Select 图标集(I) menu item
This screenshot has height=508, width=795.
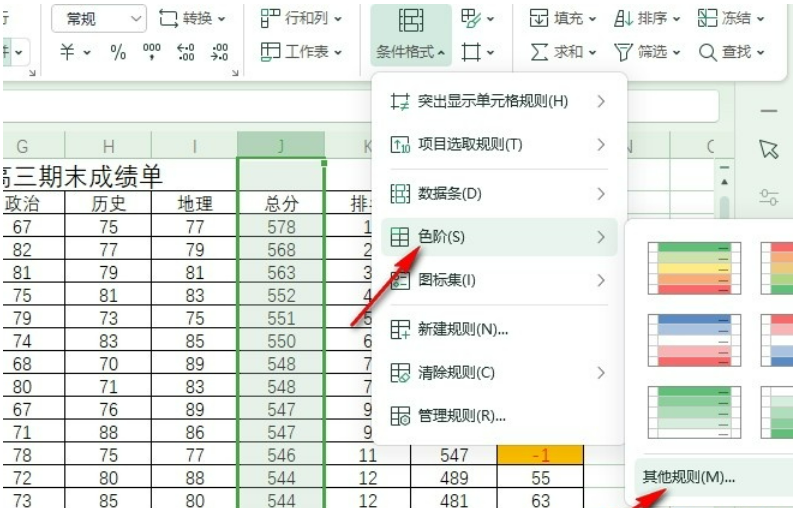(x=499, y=280)
